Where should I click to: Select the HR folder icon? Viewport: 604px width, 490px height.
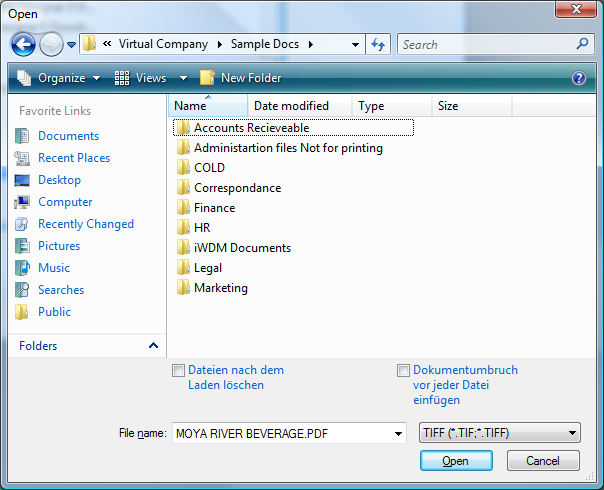(183, 228)
